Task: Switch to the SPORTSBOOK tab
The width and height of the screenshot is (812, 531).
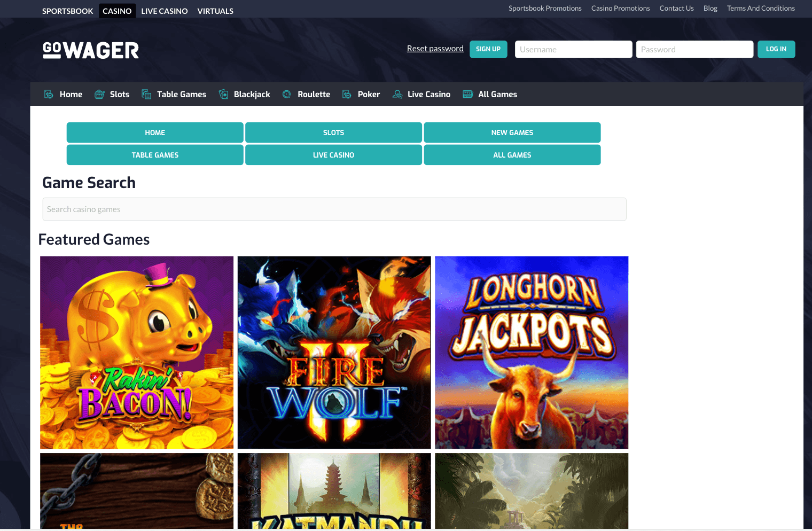Action: [67, 10]
